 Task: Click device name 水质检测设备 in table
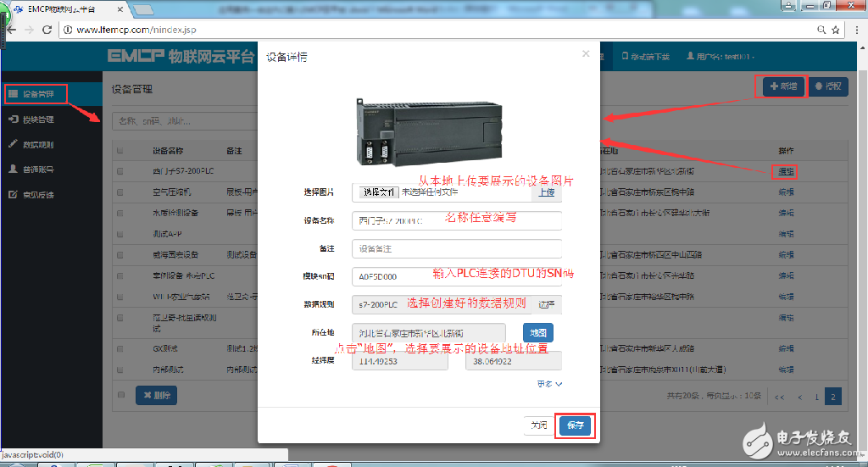coord(175,213)
